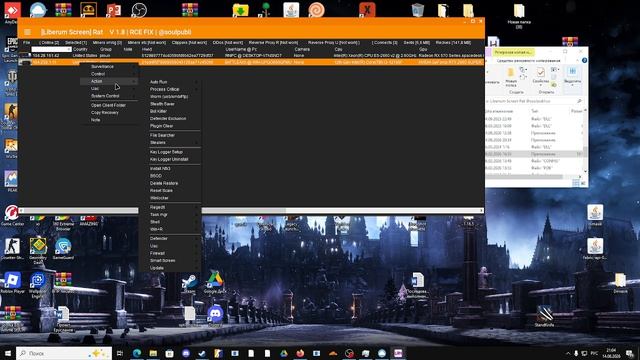Viewport: 640px width, 360px height.
Task: Open the DDos [Not work] tab
Action: click(x=228, y=42)
